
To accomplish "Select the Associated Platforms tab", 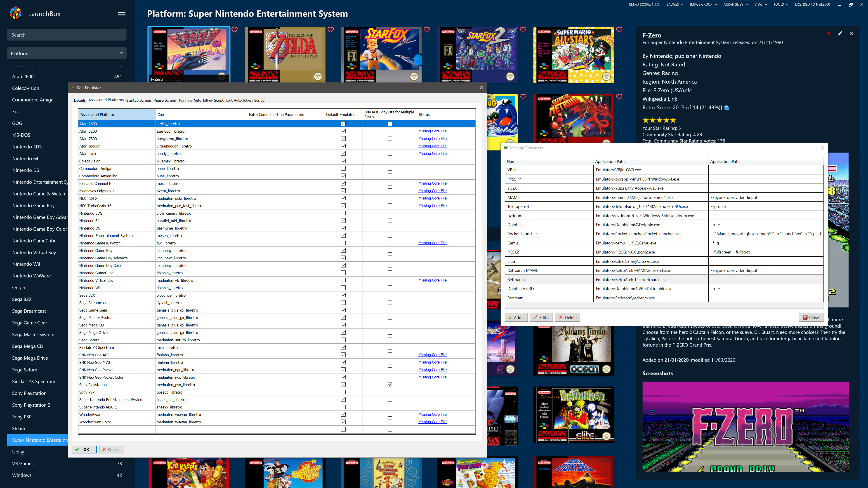I will click(106, 100).
